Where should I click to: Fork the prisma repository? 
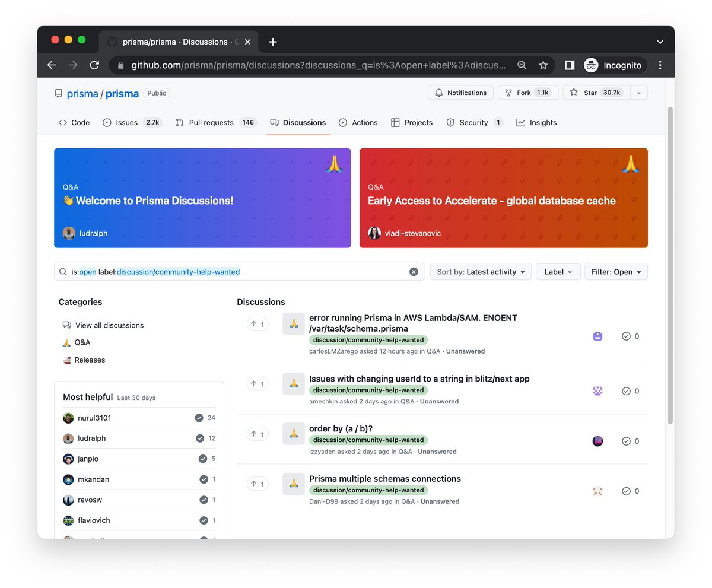tap(527, 93)
